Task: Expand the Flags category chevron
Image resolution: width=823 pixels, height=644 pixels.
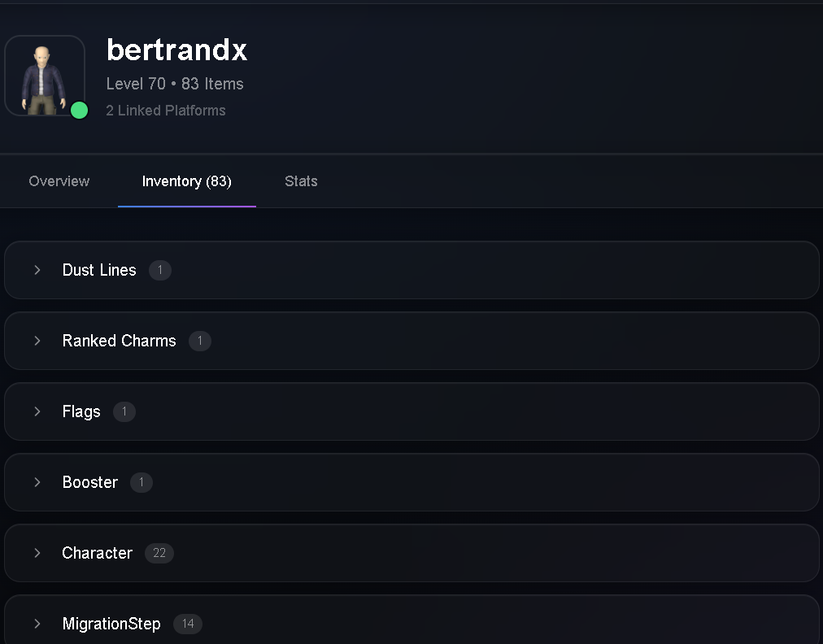Action: [37, 411]
